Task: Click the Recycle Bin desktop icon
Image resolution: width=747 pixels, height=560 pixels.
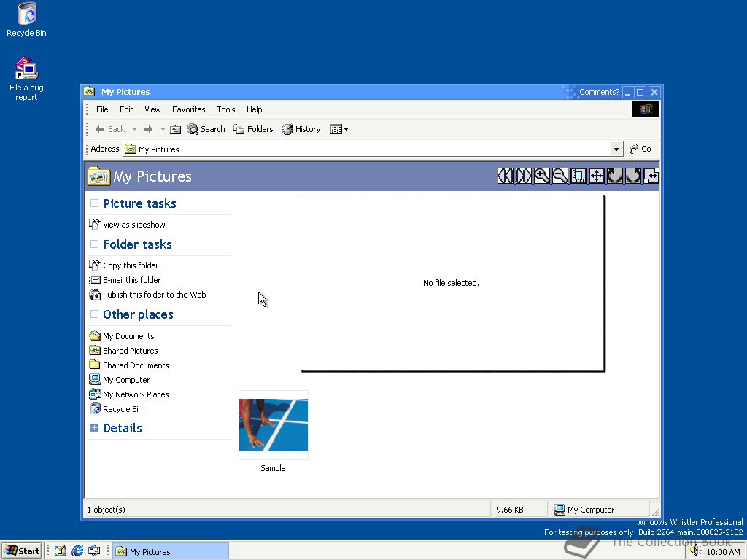Action: 27,20
